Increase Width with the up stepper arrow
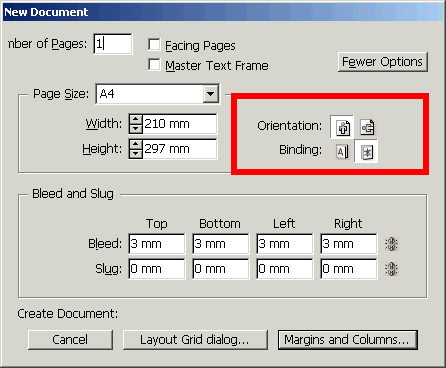The image size is (446, 368). pos(136,119)
